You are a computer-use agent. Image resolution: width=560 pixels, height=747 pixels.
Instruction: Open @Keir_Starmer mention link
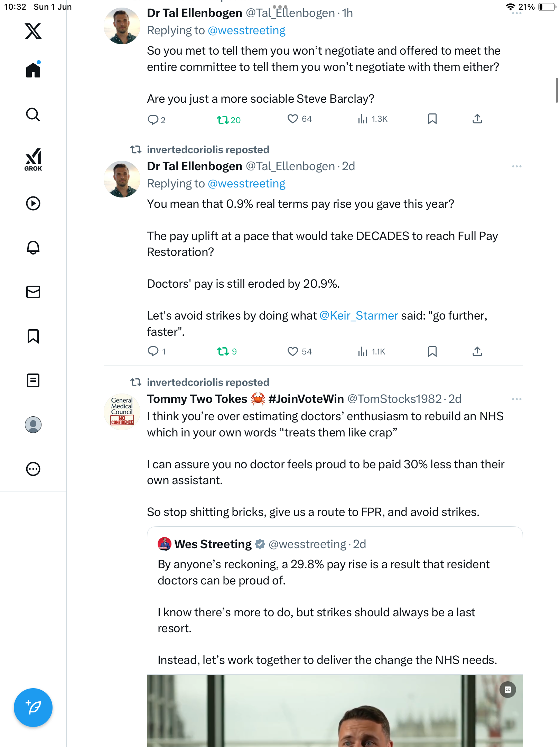pos(359,316)
